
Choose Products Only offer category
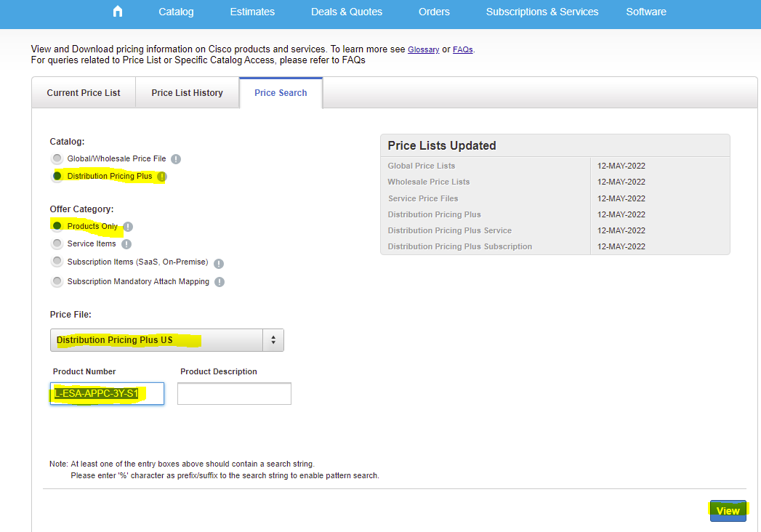coord(57,226)
